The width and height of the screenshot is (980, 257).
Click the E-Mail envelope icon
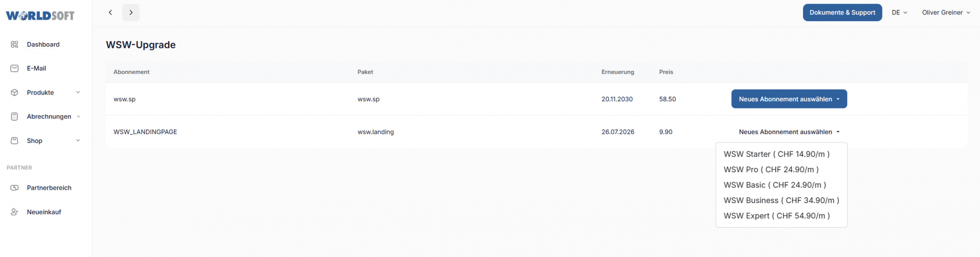pyautogui.click(x=14, y=68)
